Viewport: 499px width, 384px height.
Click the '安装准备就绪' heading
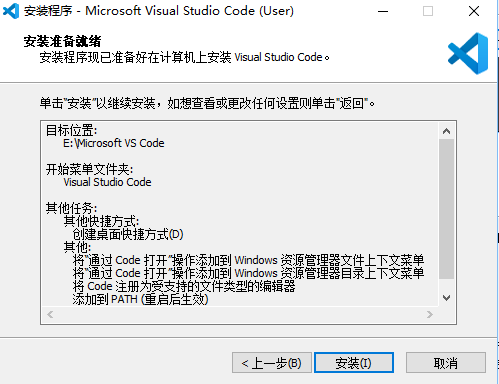coord(62,41)
